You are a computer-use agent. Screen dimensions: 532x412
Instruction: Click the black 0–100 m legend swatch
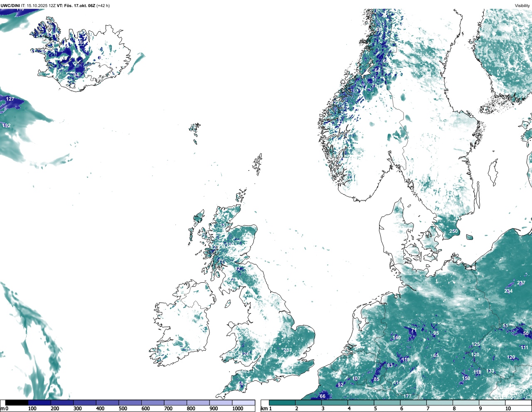pos(17,402)
